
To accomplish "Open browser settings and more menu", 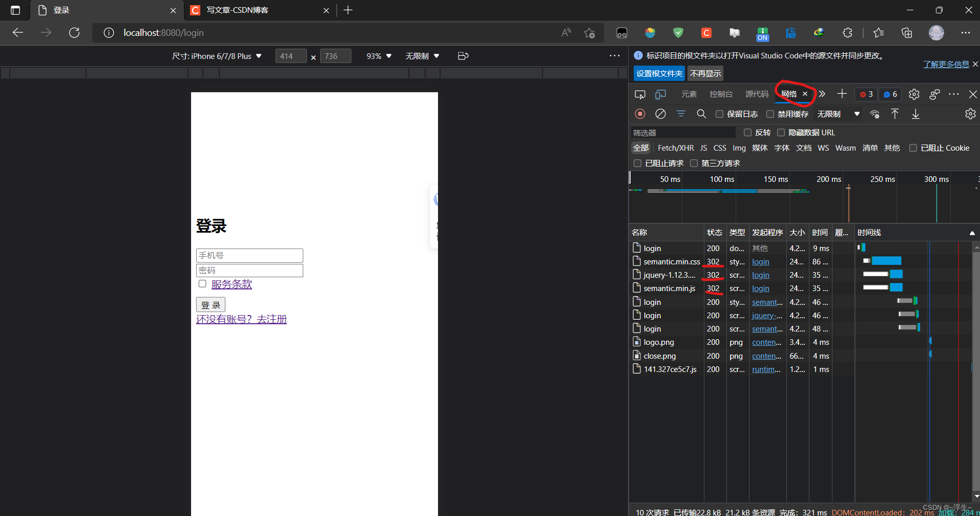I will [966, 33].
